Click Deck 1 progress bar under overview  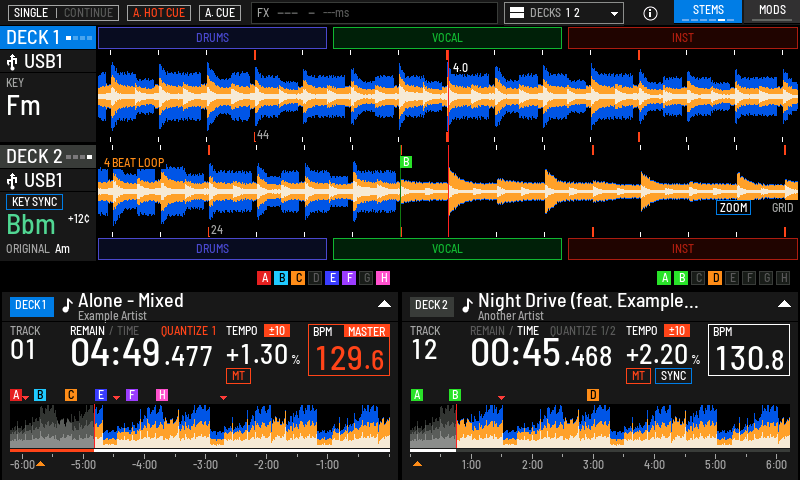200,450
